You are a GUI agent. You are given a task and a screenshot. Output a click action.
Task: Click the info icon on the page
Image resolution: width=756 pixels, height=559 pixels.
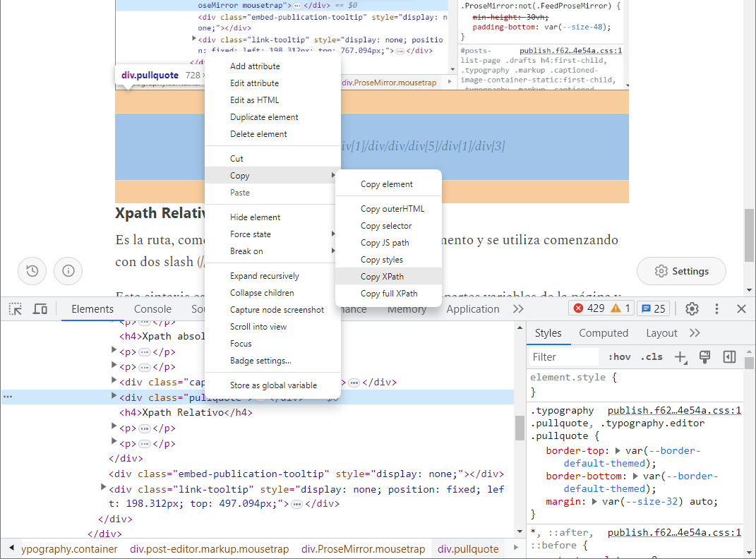pyautogui.click(x=68, y=271)
